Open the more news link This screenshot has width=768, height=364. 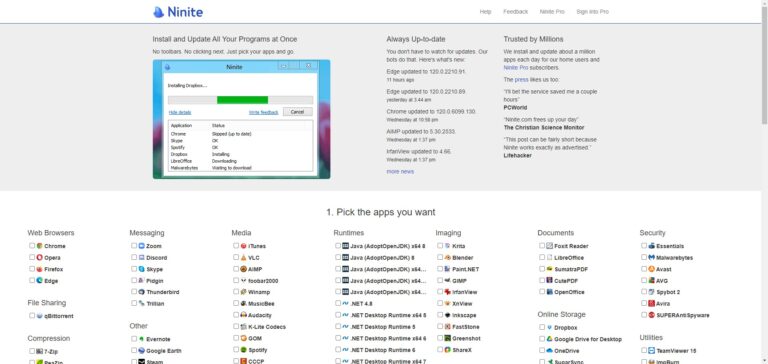coord(400,171)
